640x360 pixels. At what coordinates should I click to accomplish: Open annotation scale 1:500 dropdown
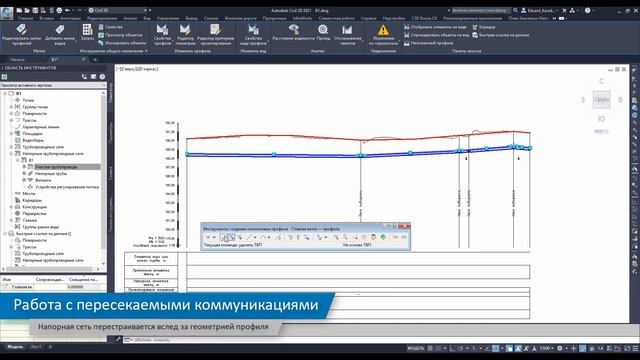pos(547,349)
